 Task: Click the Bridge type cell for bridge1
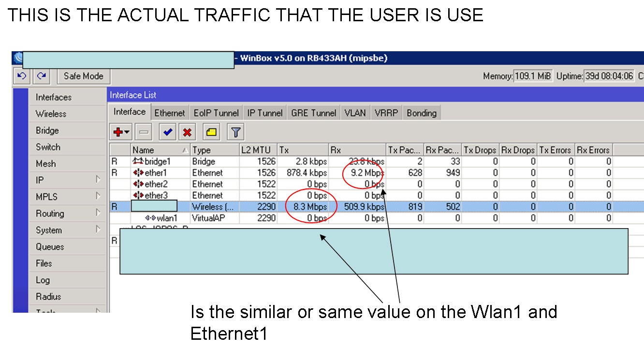(204, 161)
